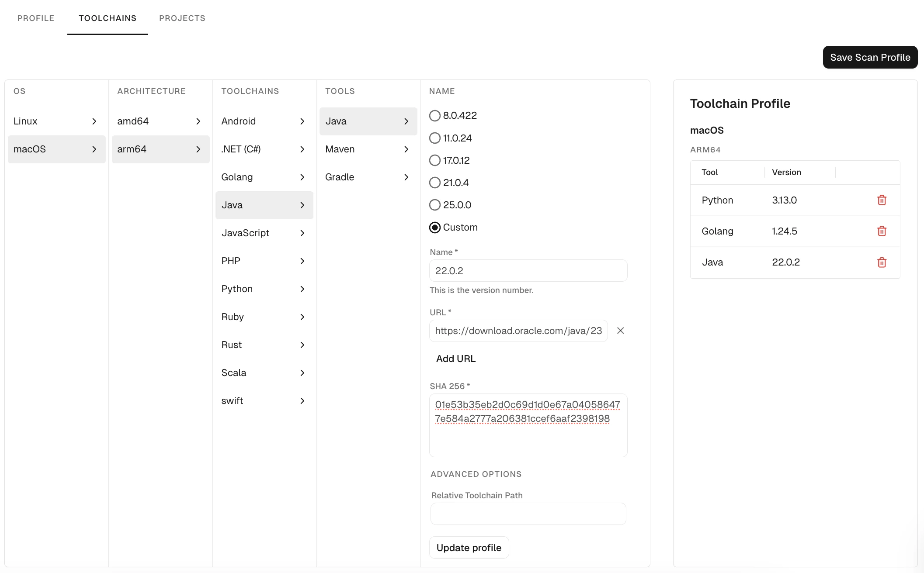Remove the download URL with X icon
Viewport: 924px width, 573px height.
(620, 331)
